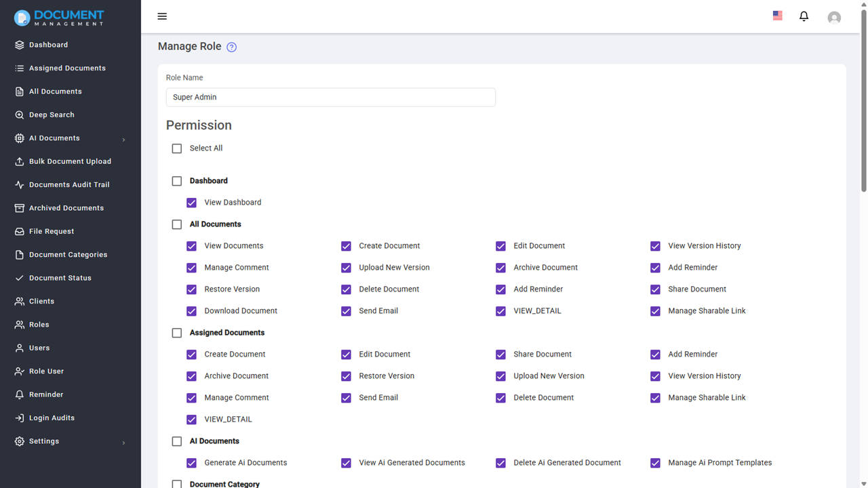This screenshot has width=868, height=488.
Task: Enable the Select All permissions checkbox
Action: click(177, 148)
